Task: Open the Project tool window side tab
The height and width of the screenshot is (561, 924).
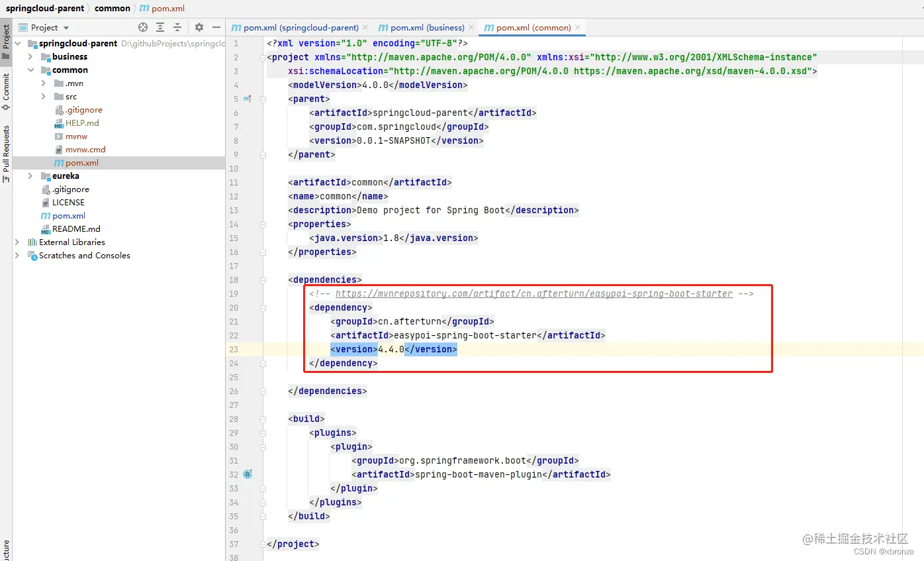Action: click(6, 41)
